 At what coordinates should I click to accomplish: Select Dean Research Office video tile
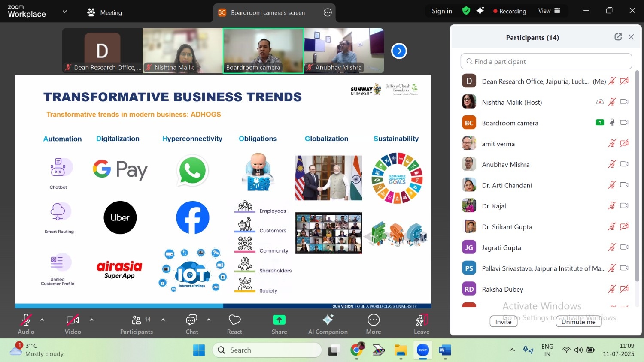click(102, 51)
